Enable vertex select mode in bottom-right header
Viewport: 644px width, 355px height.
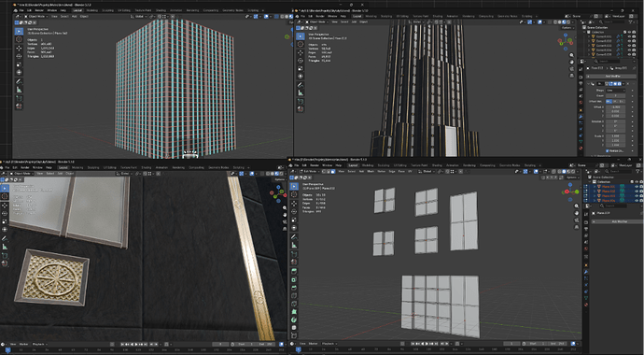point(324,171)
